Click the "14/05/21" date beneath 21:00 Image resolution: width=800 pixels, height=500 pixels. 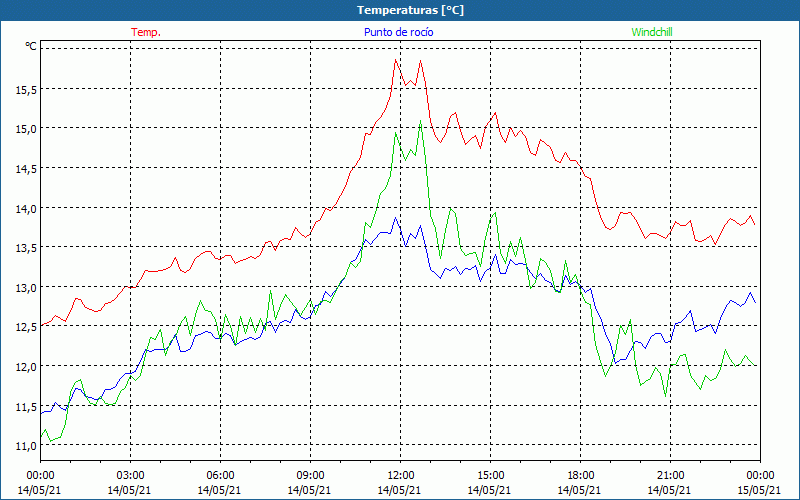tap(670, 490)
